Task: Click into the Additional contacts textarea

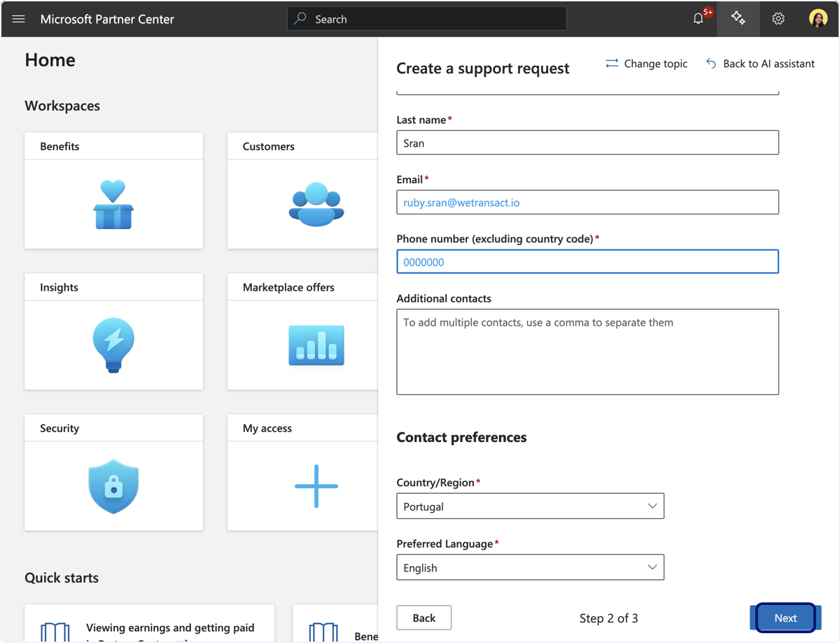Action: 587,352
